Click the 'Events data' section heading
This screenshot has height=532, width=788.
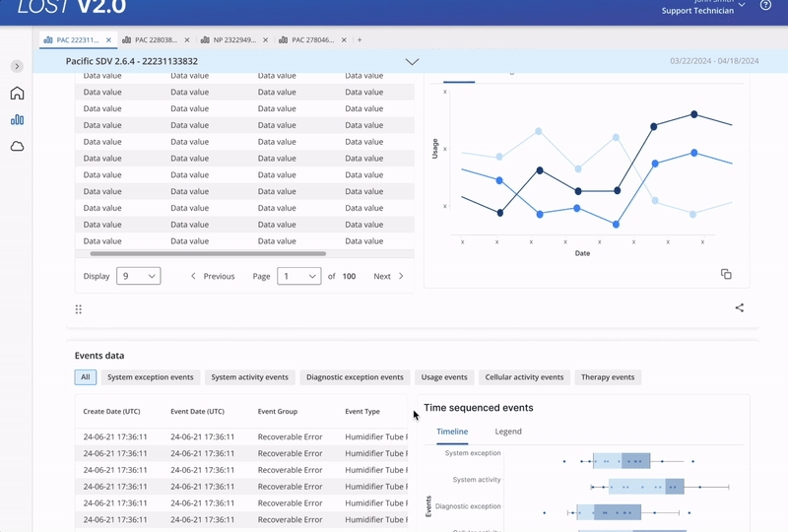coord(99,356)
